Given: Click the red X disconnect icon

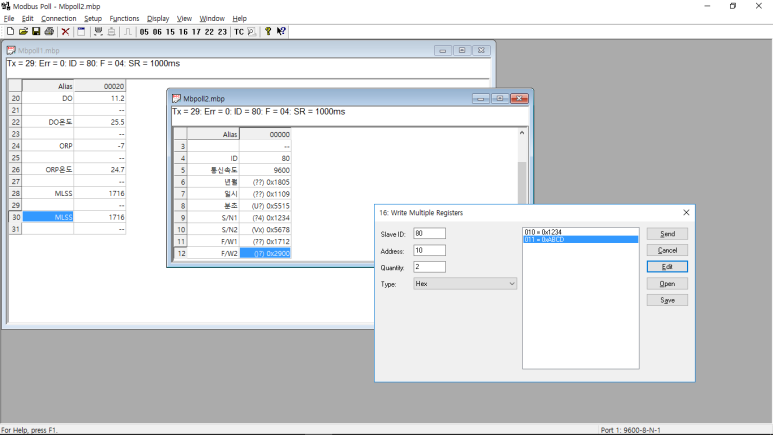Looking at the screenshot, I should tap(65, 32).
